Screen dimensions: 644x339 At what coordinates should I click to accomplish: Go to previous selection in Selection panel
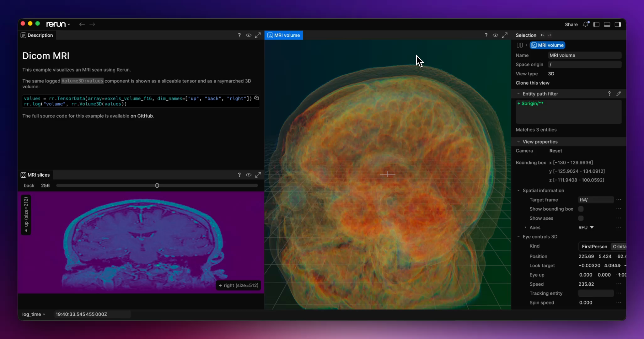542,35
